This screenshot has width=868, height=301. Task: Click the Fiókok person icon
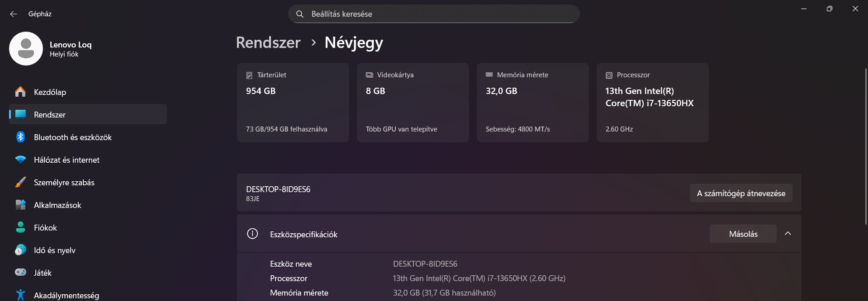point(20,227)
